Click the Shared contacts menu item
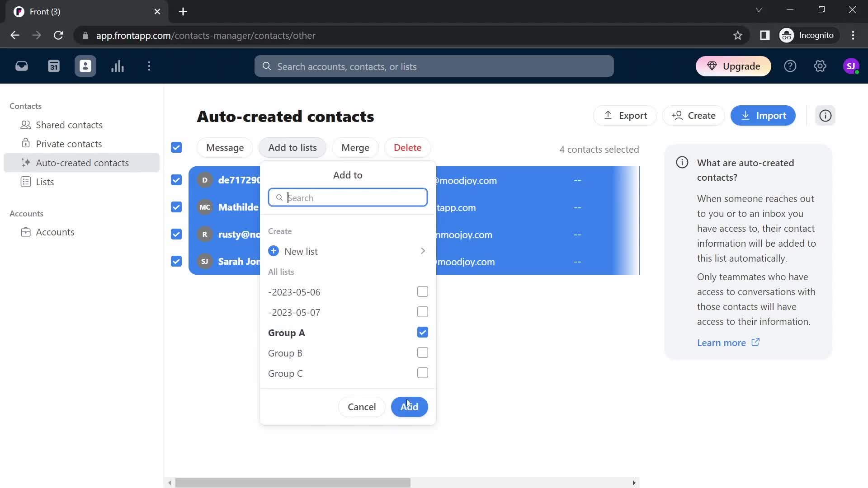 [x=69, y=125]
